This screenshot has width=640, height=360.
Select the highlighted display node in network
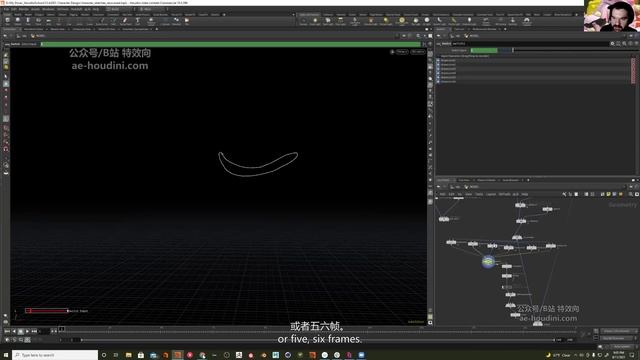[488, 262]
